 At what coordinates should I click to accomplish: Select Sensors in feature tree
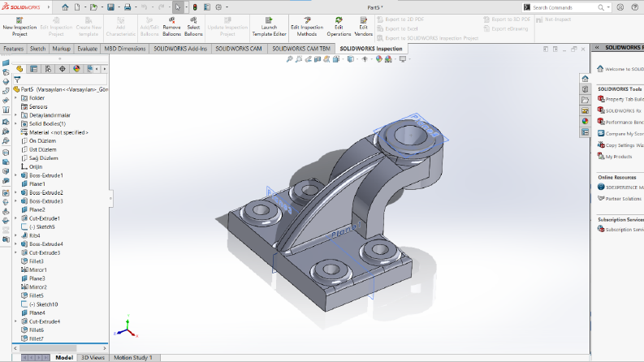pos(38,106)
